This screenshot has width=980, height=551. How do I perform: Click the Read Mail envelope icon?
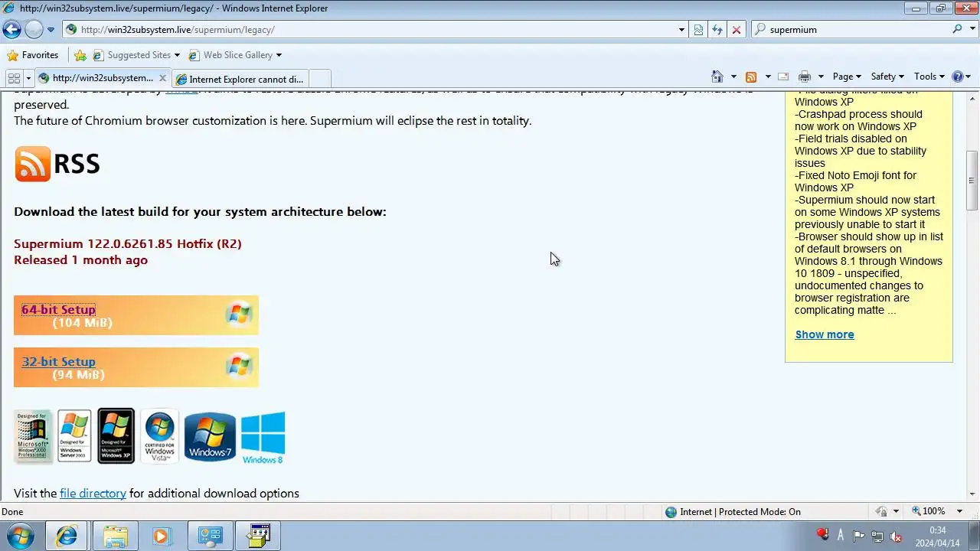pos(783,77)
